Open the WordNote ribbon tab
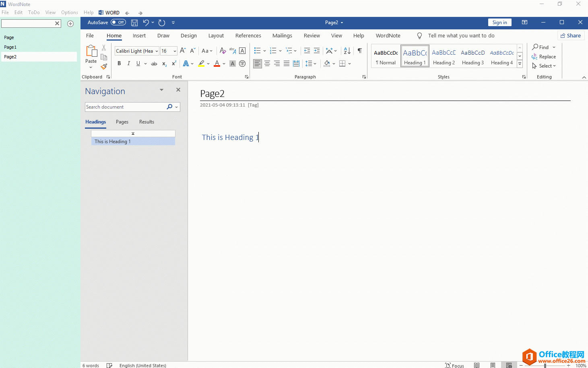Viewport: 588px width, 368px height. coord(388,36)
